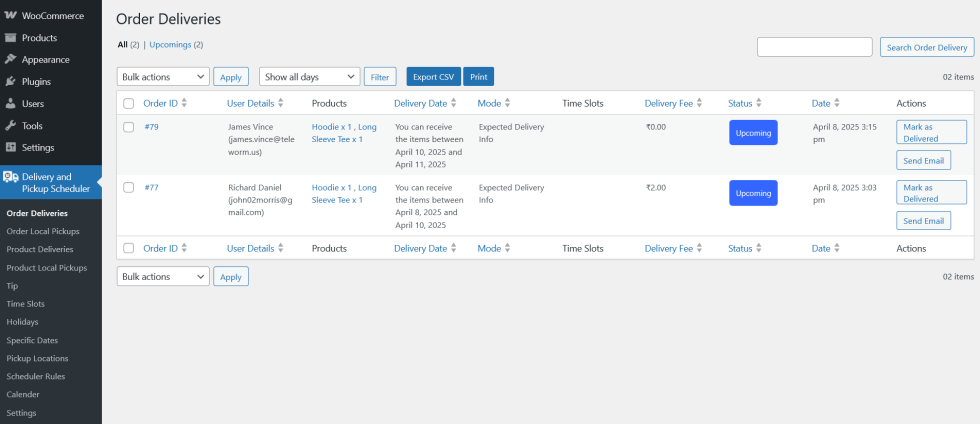Expand the Show all days dropdown
The height and width of the screenshot is (424, 980).
[309, 77]
